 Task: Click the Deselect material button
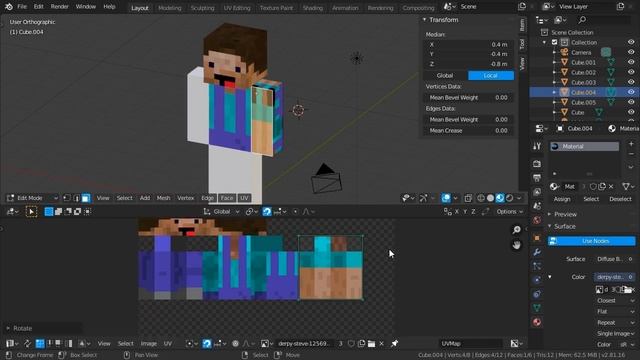point(620,199)
